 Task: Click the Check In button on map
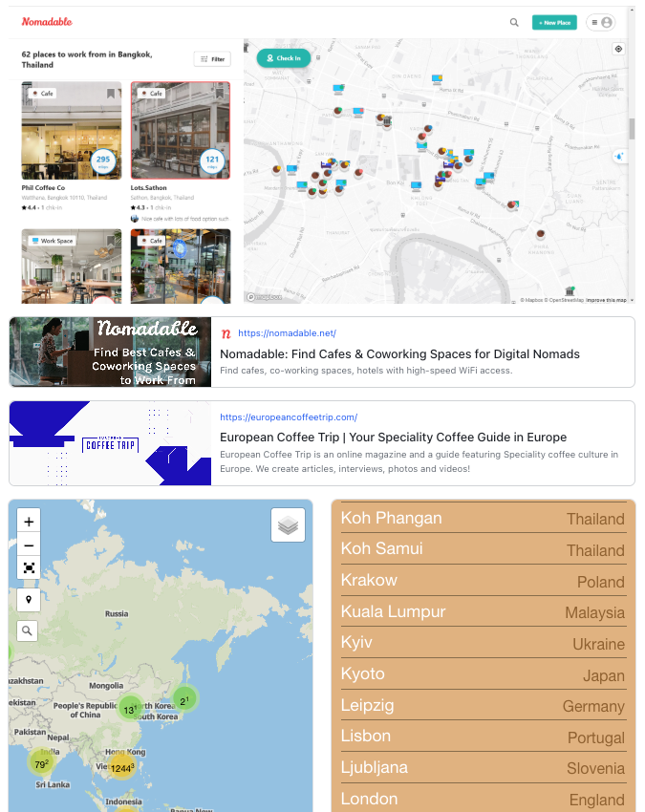pos(284,58)
